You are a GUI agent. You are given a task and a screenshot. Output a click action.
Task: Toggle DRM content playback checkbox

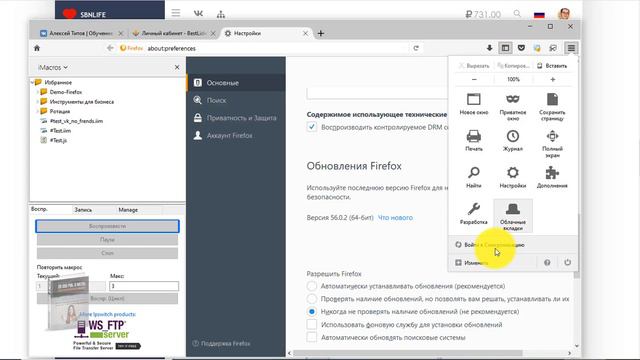(311, 127)
